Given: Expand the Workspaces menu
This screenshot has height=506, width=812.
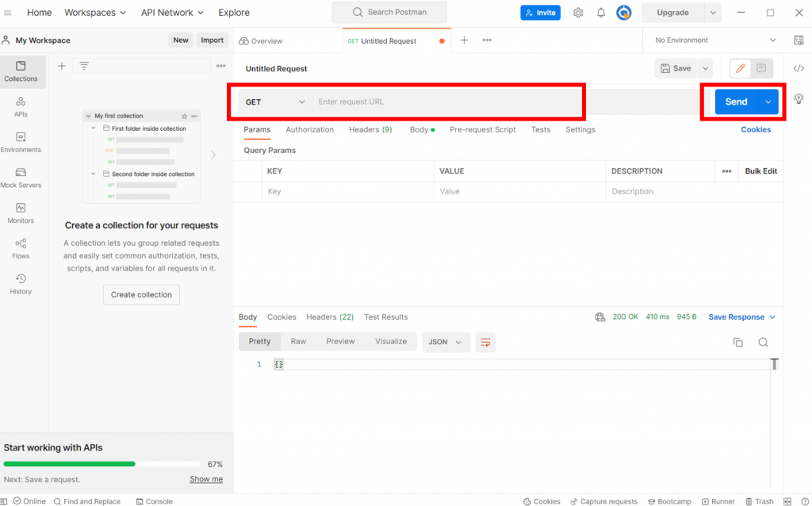Looking at the screenshot, I should point(95,13).
